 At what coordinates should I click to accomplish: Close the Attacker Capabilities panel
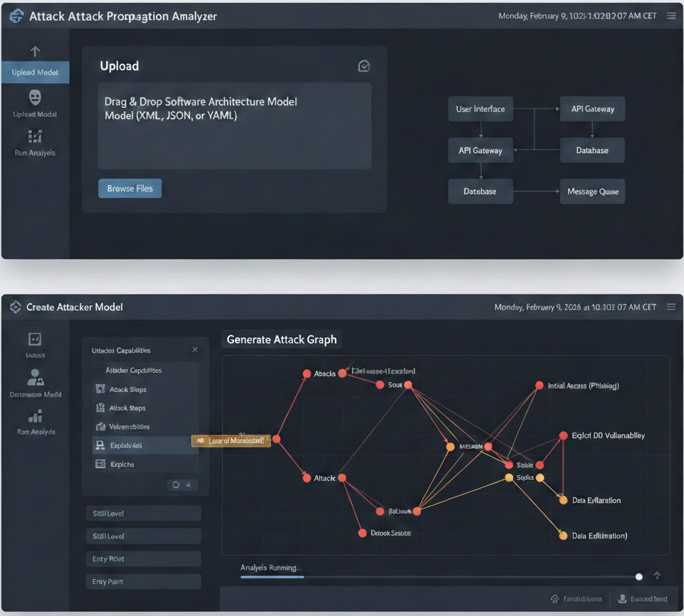pyautogui.click(x=195, y=350)
